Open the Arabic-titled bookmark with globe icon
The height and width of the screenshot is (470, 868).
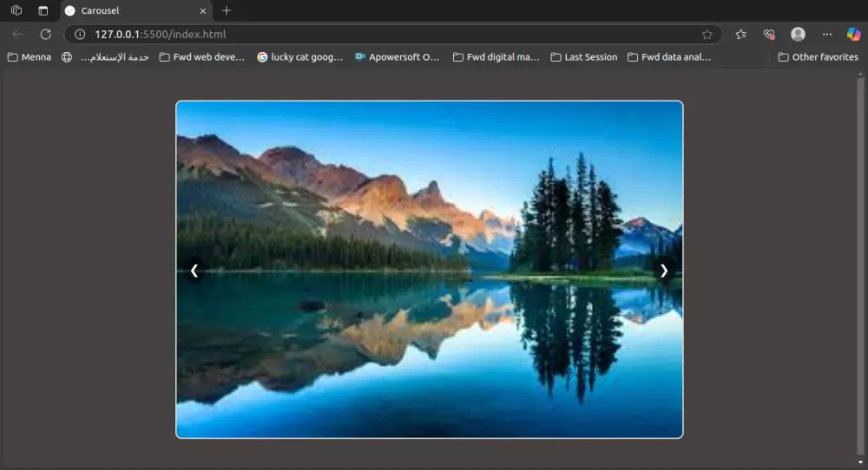point(105,57)
